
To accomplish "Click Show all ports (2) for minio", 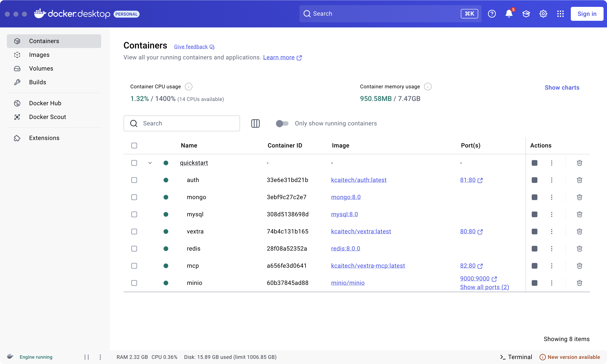I will (x=484, y=287).
